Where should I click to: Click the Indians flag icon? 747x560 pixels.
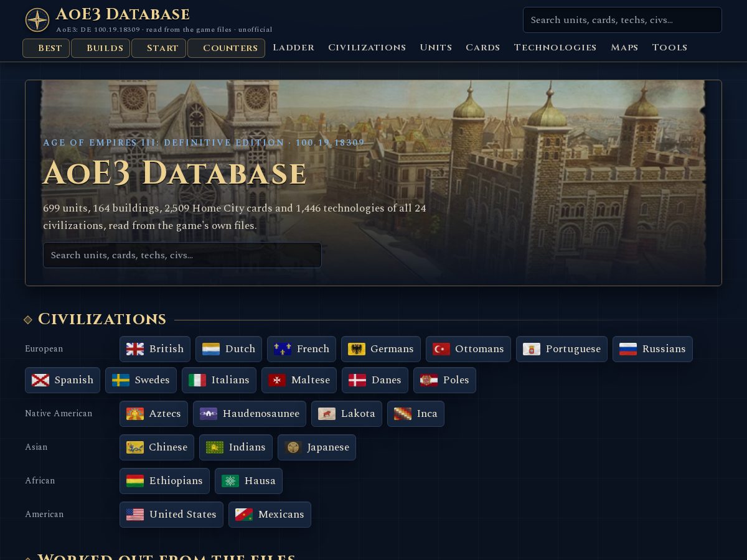pyautogui.click(x=215, y=447)
